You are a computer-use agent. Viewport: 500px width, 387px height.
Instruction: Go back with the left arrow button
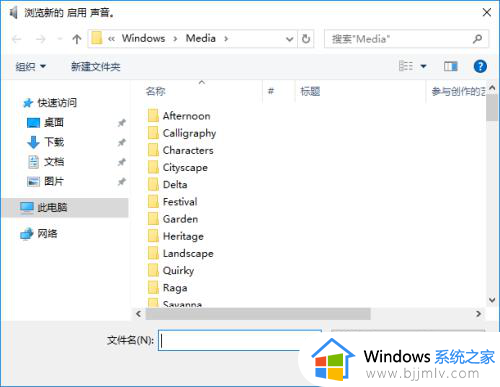tap(17, 39)
